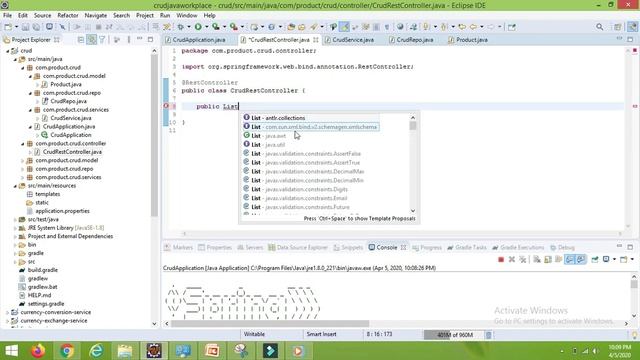Click Collapse All in Project Explorer
Viewport: 640px width, 360px height.
[x=81, y=40]
